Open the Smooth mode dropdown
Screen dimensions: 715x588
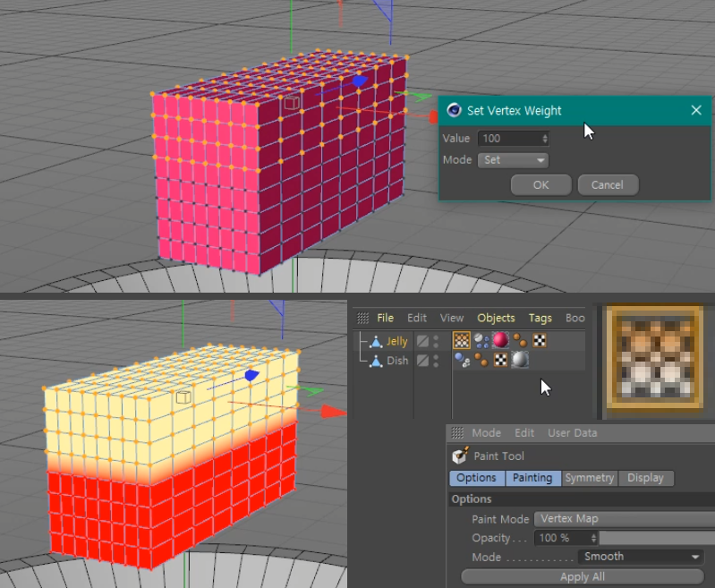641,557
